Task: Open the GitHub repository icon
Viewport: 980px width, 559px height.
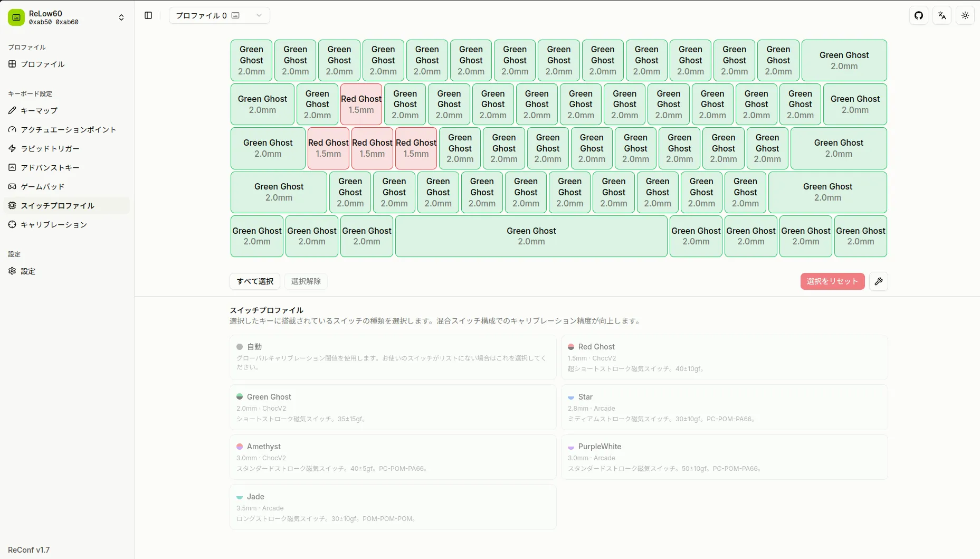Action: coord(919,15)
